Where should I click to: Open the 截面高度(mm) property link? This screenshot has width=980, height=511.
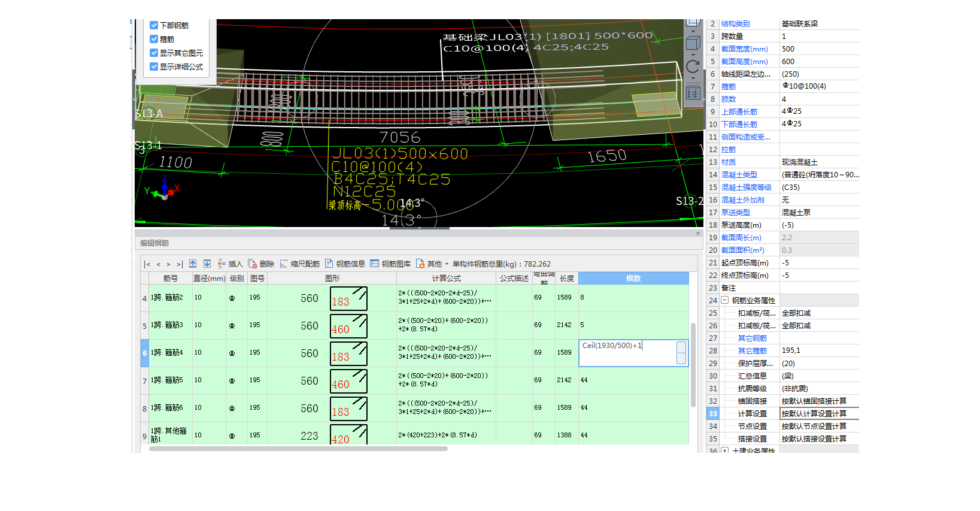tap(744, 62)
